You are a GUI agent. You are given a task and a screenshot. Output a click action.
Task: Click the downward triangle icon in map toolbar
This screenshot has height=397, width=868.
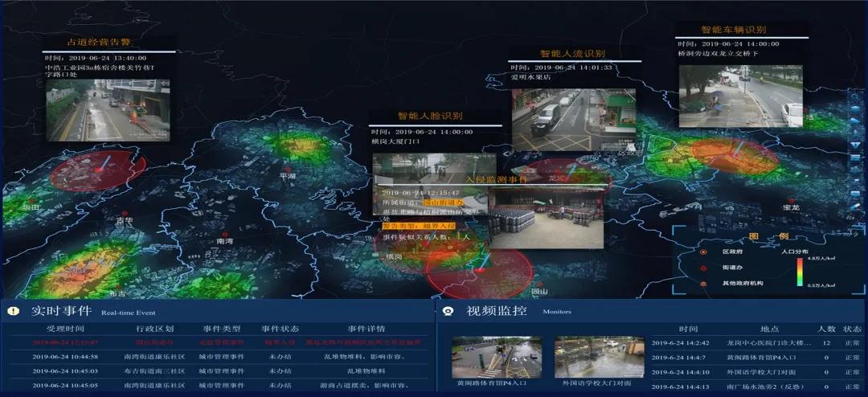click(x=856, y=145)
